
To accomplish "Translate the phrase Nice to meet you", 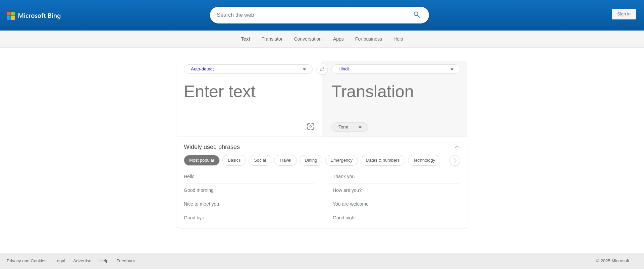I will click(249, 204).
